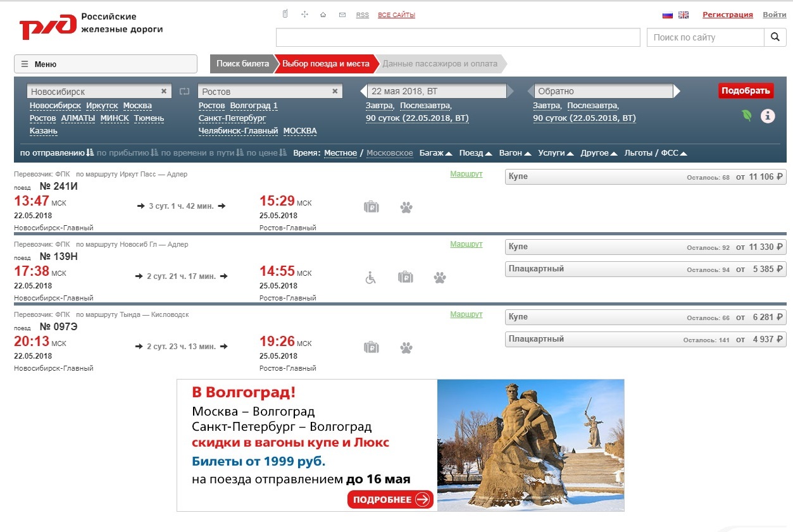Open the Меню button
This screenshot has height=532, width=793.
point(106,64)
